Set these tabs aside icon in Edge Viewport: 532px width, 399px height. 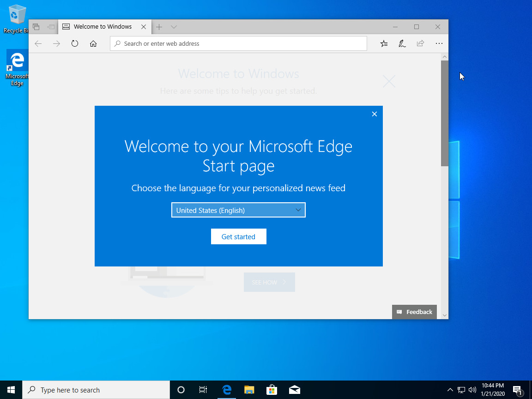click(x=51, y=27)
